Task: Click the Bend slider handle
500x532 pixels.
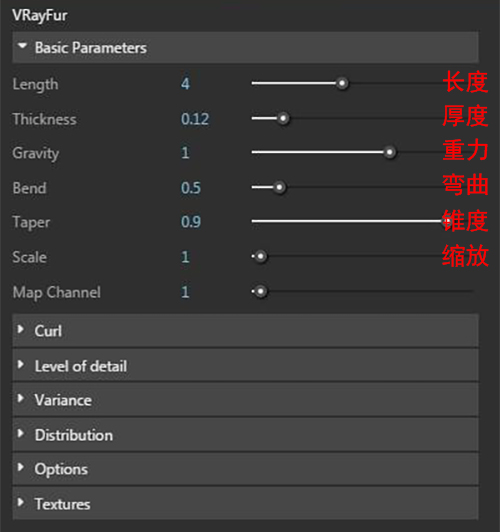Action: click(x=280, y=187)
